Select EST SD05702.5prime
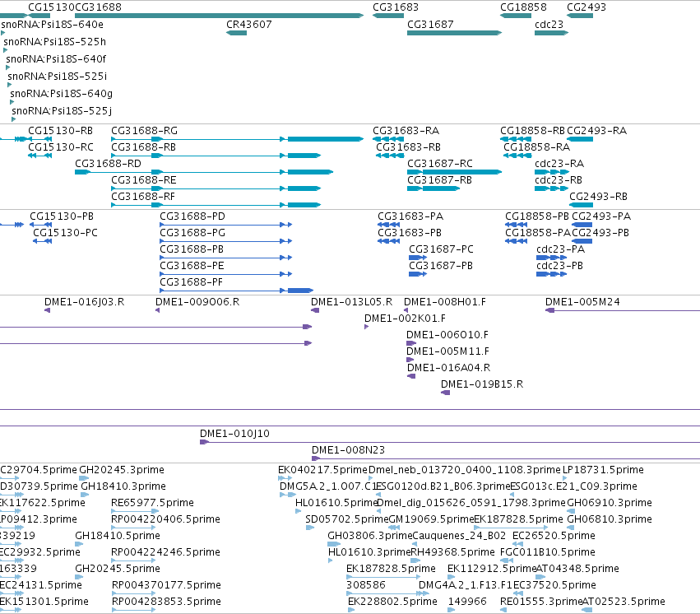 pyautogui.click(x=310, y=528)
